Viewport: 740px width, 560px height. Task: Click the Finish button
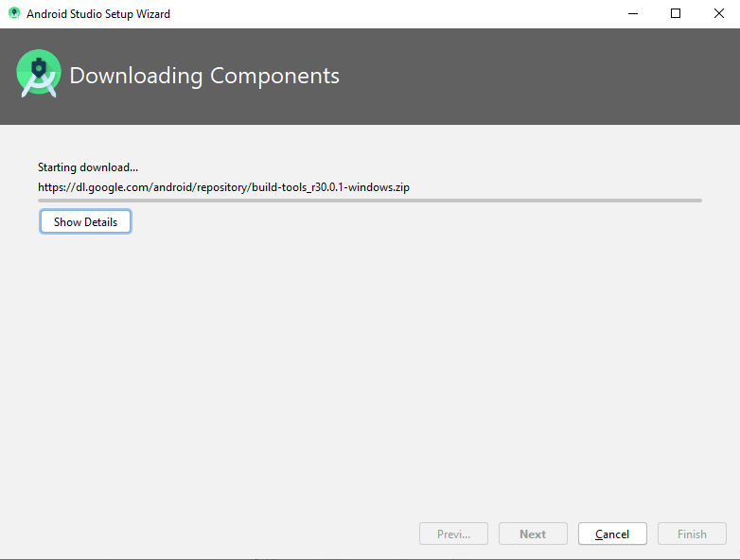pos(692,534)
